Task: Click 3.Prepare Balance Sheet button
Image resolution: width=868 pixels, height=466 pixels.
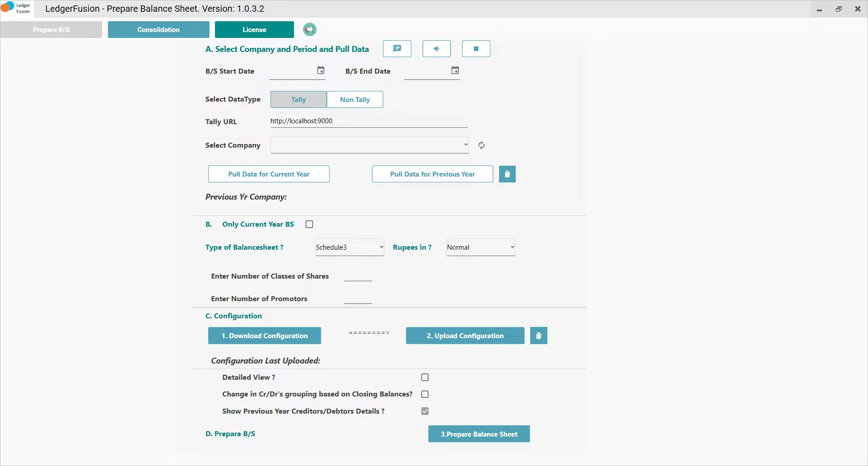Action: coord(479,434)
